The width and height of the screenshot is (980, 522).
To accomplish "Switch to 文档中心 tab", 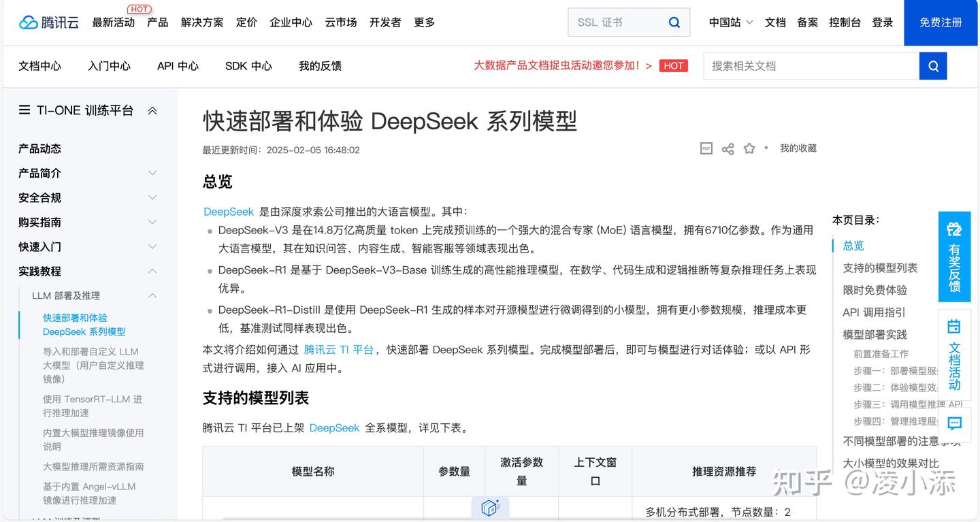I will (39, 66).
